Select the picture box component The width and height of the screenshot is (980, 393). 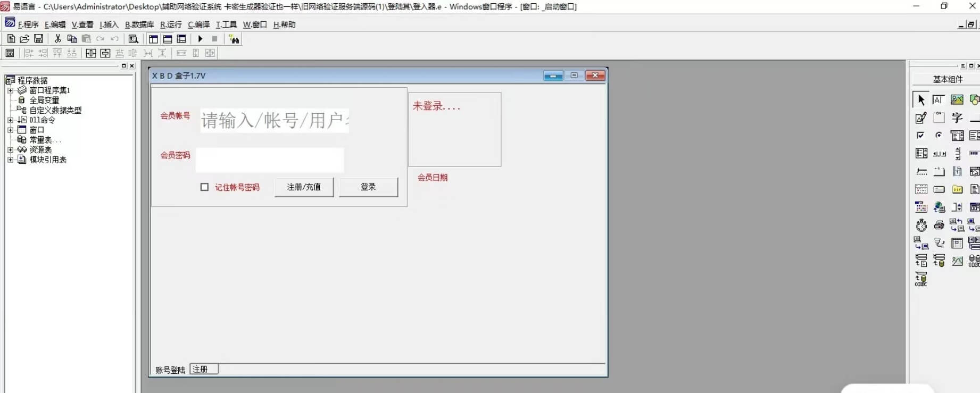pos(957,99)
